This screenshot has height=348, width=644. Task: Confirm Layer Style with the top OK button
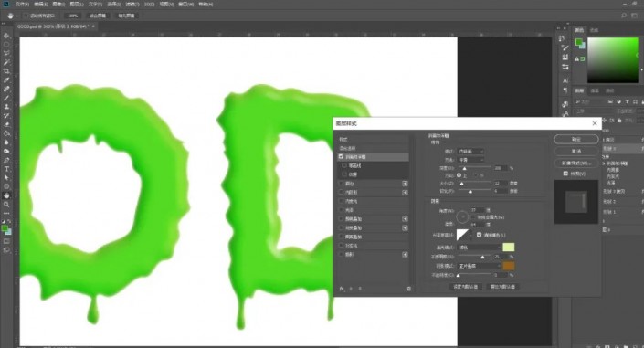[x=575, y=139]
